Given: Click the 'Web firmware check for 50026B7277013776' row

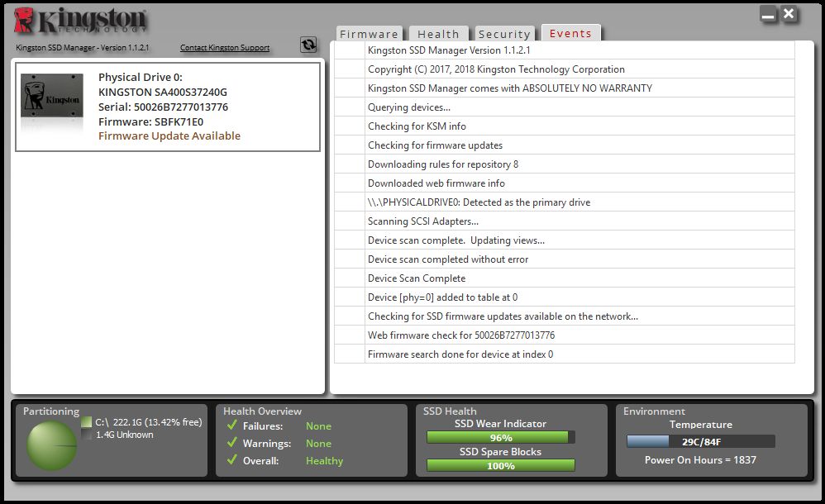Looking at the screenshot, I should pyautogui.click(x=564, y=335).
